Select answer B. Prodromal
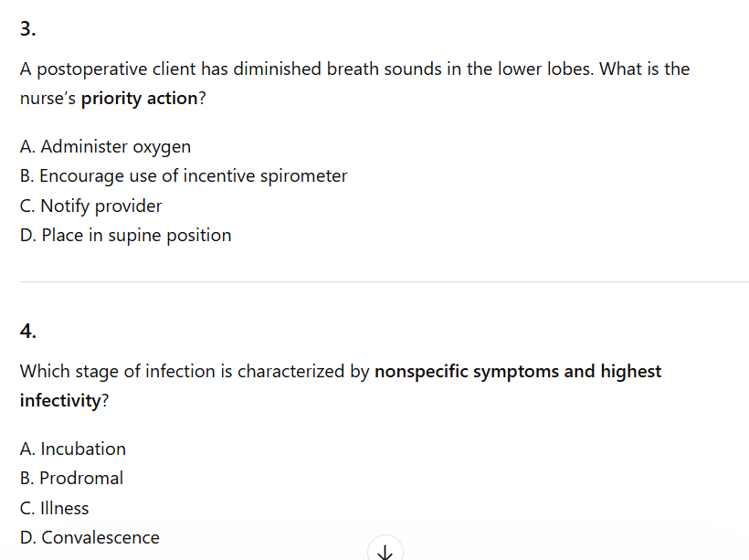 pyautogui.click(x=71, y=478)
